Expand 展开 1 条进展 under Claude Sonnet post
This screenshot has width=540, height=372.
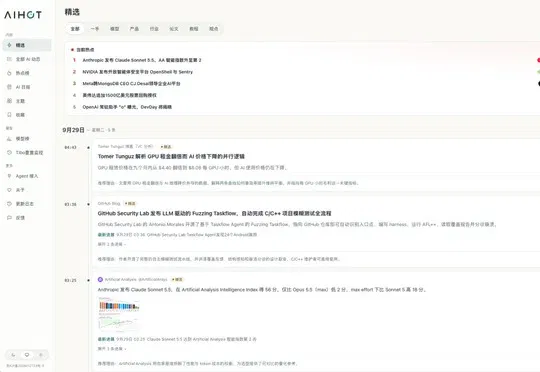pyautogui.click(x=112, y=349)
